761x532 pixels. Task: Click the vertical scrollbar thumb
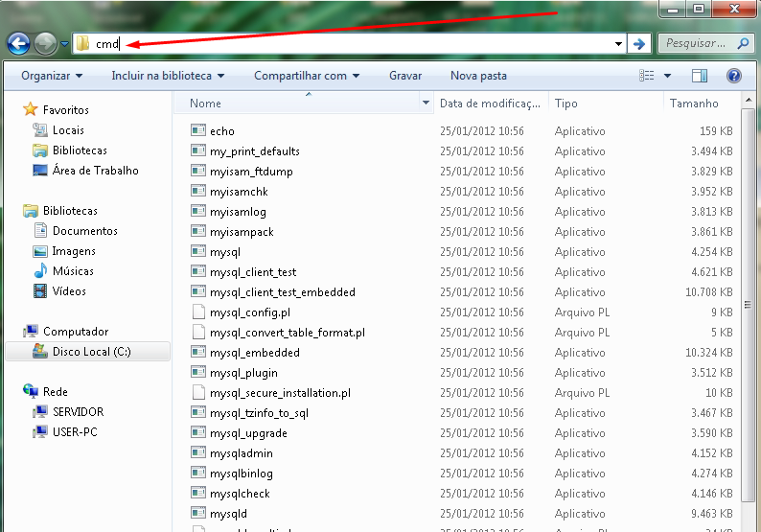click(748, 305)
